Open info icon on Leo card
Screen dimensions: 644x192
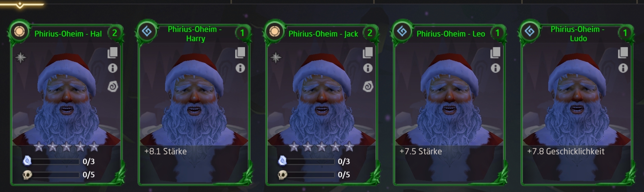(x=495, y=68)
